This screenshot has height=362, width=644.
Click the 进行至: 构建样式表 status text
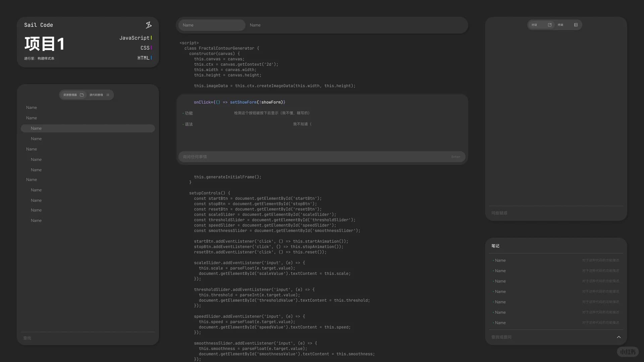39,58
